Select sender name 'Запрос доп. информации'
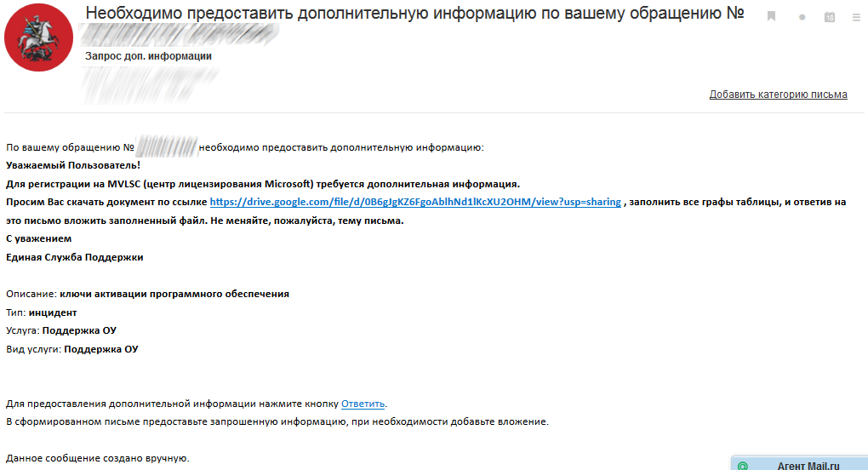The width and height of the screenshot is (868, 470). click(x=148, y=56)
